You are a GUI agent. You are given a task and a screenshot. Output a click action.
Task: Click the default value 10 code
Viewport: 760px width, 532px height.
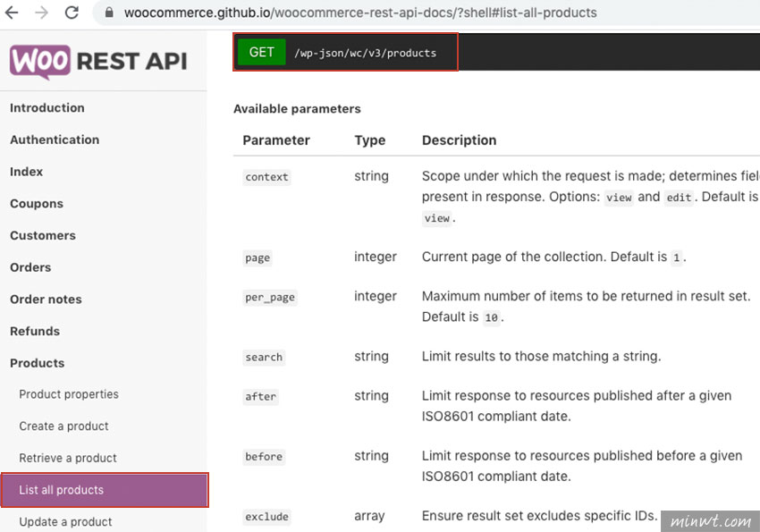point(492,317)
